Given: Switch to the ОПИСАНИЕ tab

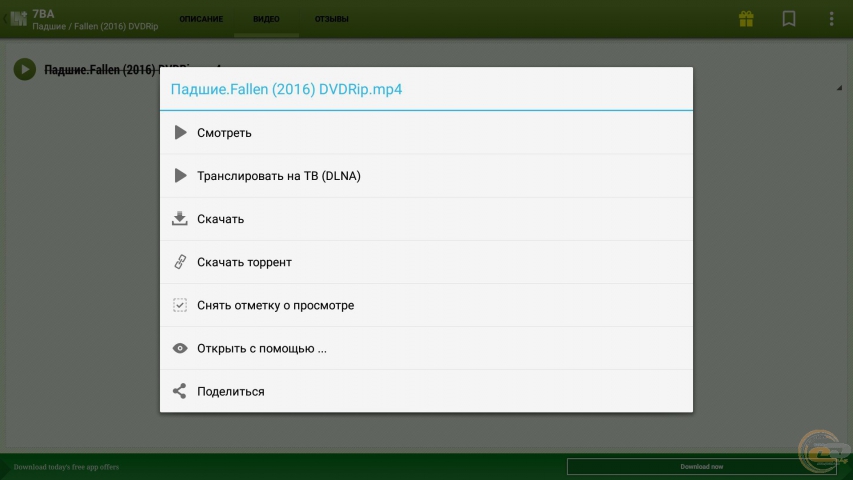Looking at the screenshot, I should (201, 19).
